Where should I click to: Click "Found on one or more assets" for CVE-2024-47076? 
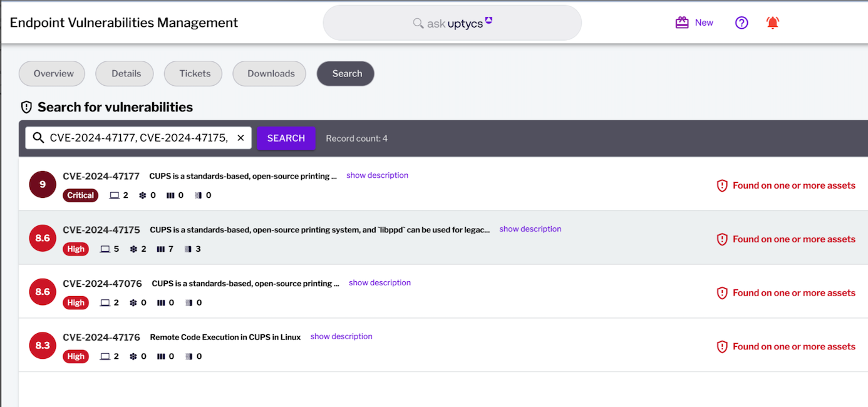pos(794,293)
